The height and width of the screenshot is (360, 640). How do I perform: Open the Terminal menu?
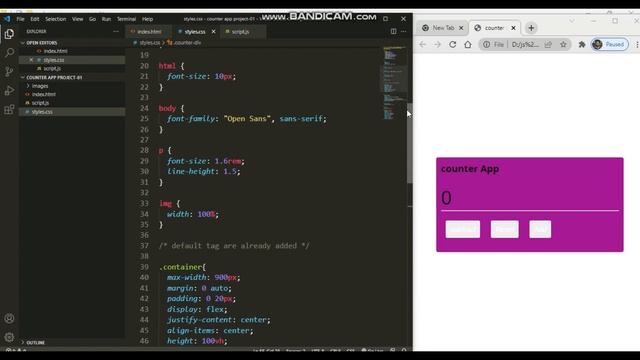pyautogui.click(x=127, y=19)
